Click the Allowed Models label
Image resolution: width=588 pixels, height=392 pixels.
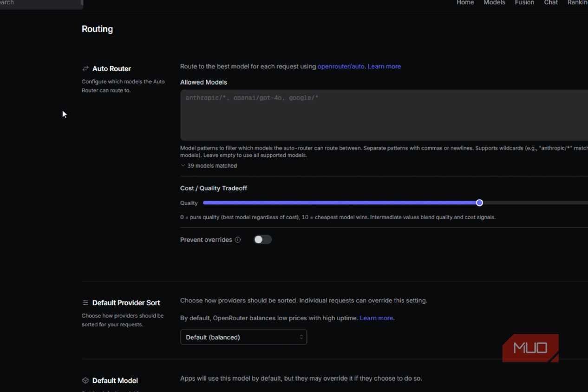pyautogui.click(x=203, y=82)
